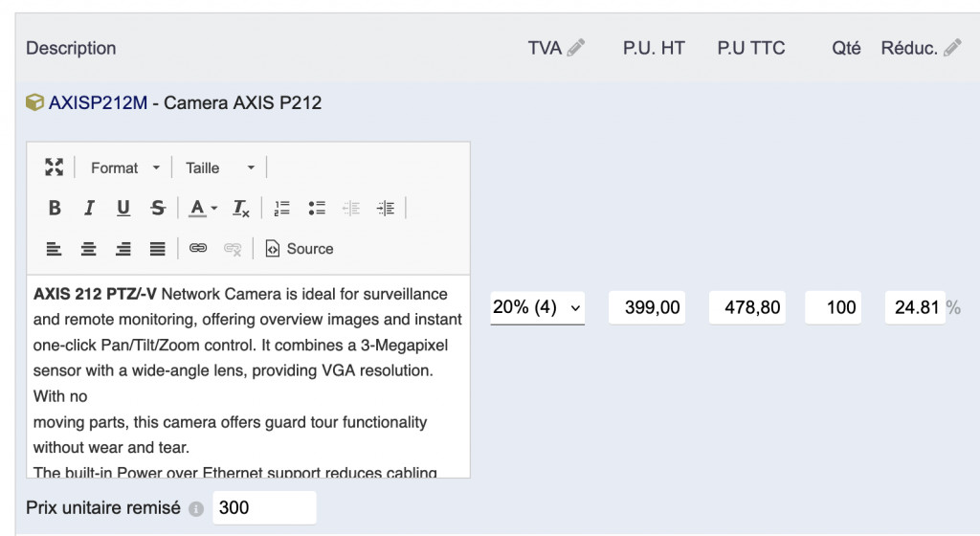
Task: Open the Taille size dropdown
Action: click(220, 167)
